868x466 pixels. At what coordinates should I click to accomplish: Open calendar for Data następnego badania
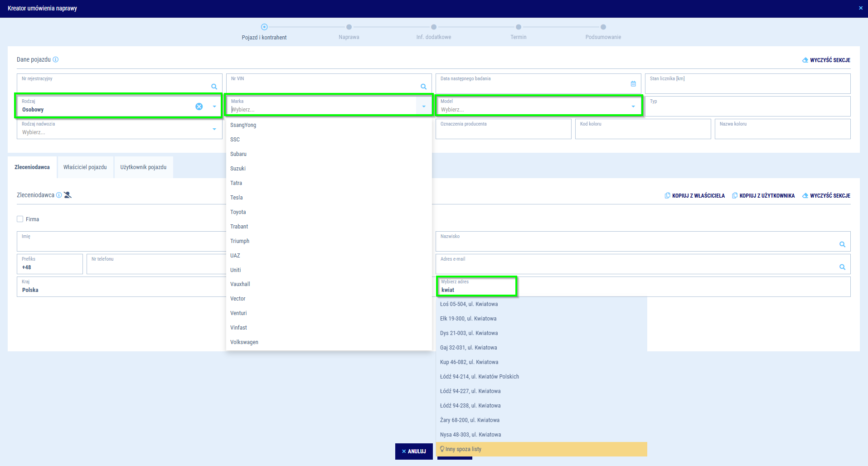click(x=633, y=84)
